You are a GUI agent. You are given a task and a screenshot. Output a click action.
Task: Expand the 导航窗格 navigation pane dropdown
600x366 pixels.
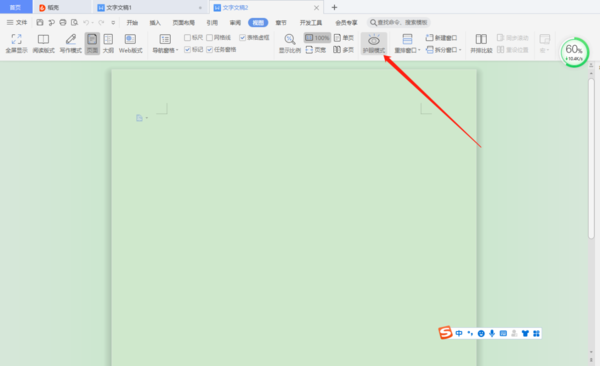point(165,43)
